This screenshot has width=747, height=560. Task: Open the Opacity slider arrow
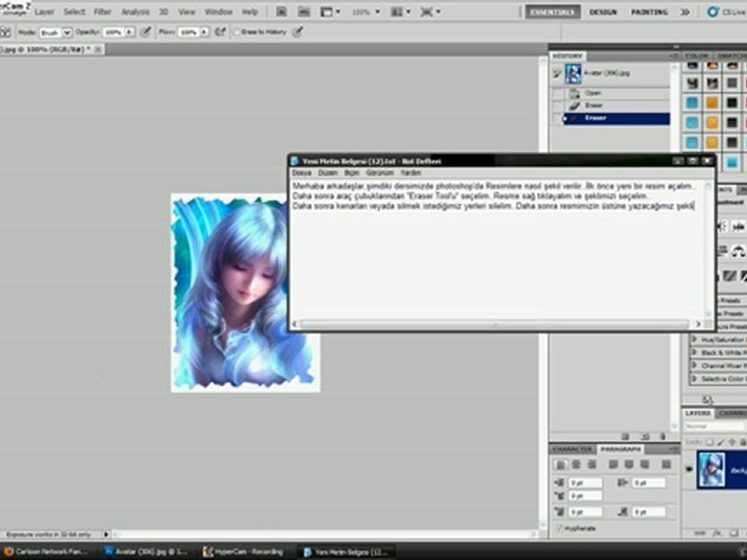(130, 33)
